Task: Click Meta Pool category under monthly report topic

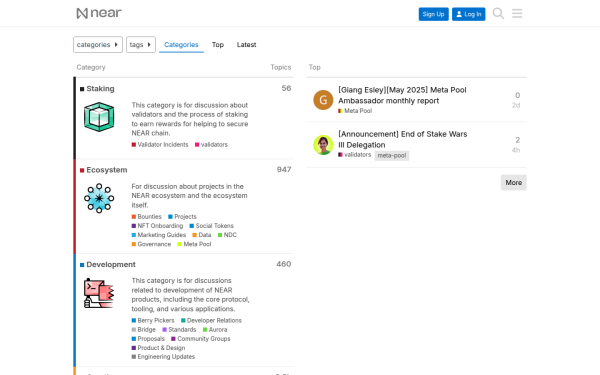Action: pyautogui.click(x=355, y=111)
